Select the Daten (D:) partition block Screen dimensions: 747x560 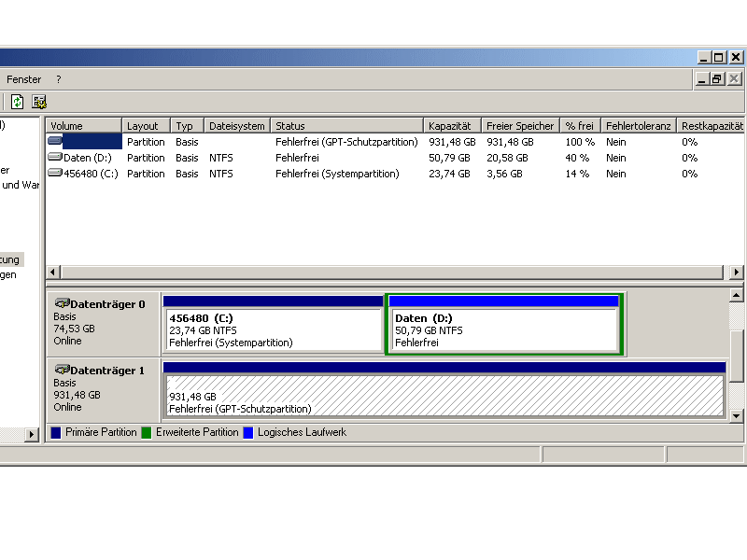click(503, 324)
